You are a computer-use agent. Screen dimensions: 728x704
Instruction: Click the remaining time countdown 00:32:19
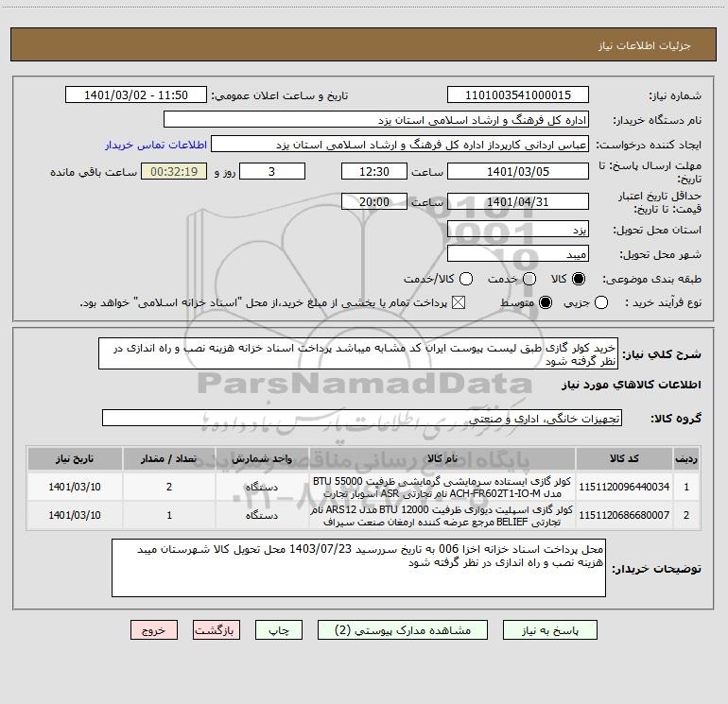[x=174, y=171]
